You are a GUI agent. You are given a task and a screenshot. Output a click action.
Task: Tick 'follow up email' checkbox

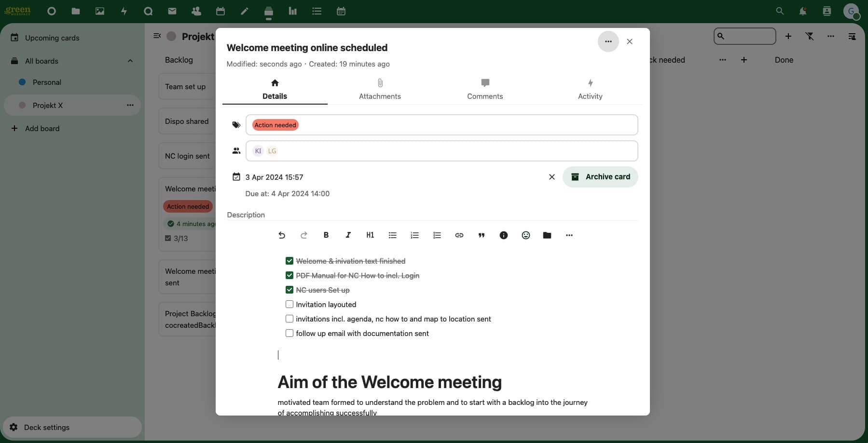click(x=289, y=333)
